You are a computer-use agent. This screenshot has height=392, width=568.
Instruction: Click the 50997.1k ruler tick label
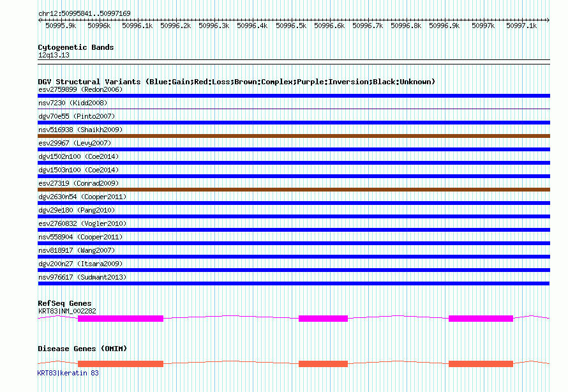[521, 26]
